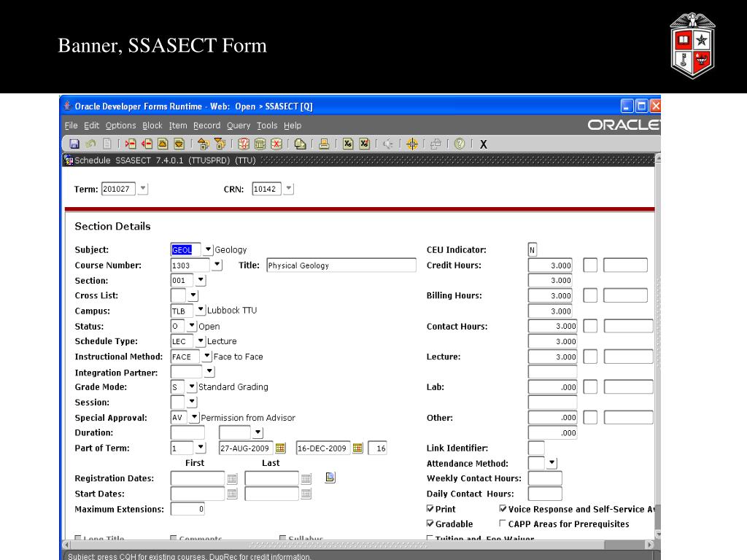This screenshot has width=747, height=560.
Task: Click the copy icon beside Registration Dates
Action: (x=330, y=477)
